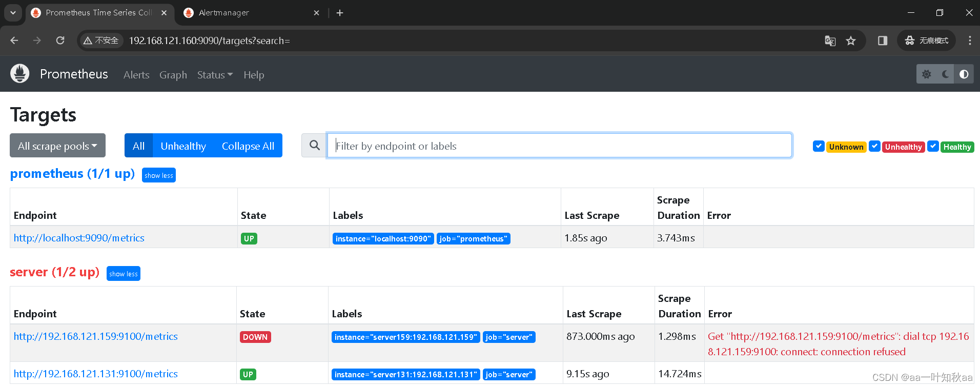Bookmark this page with star icon
The height and width of the screenshot is (387, 980).
(x=851, y=40)
